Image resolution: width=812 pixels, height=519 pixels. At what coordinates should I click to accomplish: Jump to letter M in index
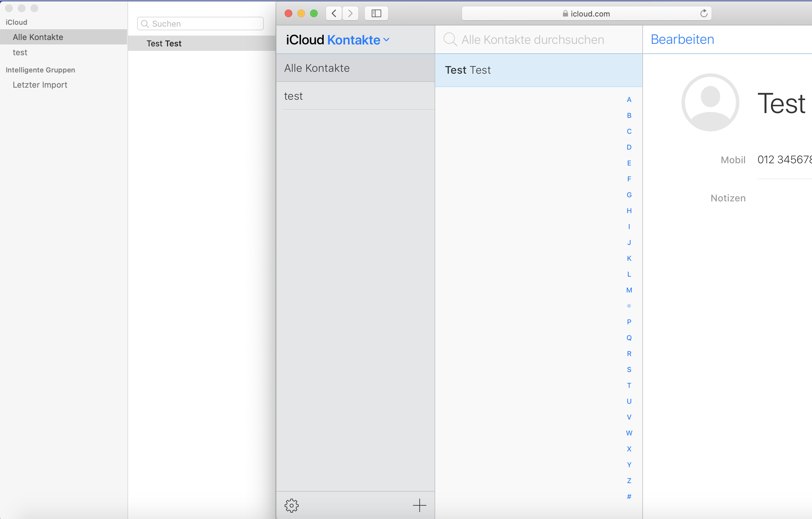coord(629,290)
